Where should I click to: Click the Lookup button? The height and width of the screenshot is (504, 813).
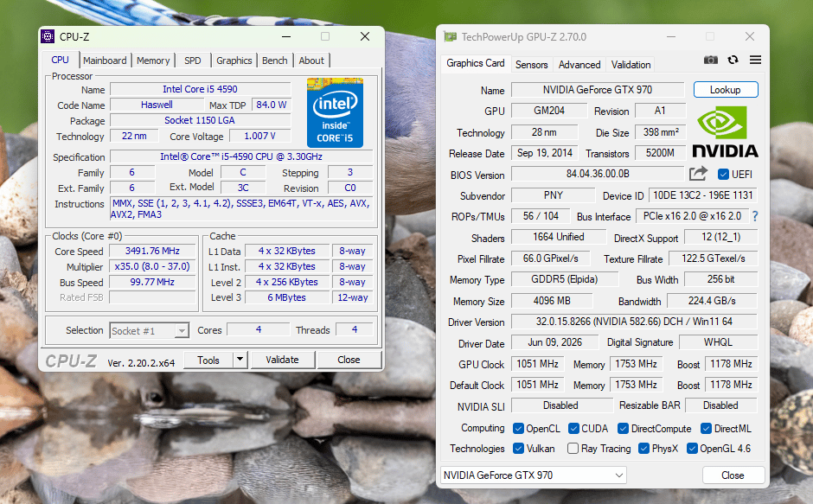pyautogui.click(x=726, y=90)
